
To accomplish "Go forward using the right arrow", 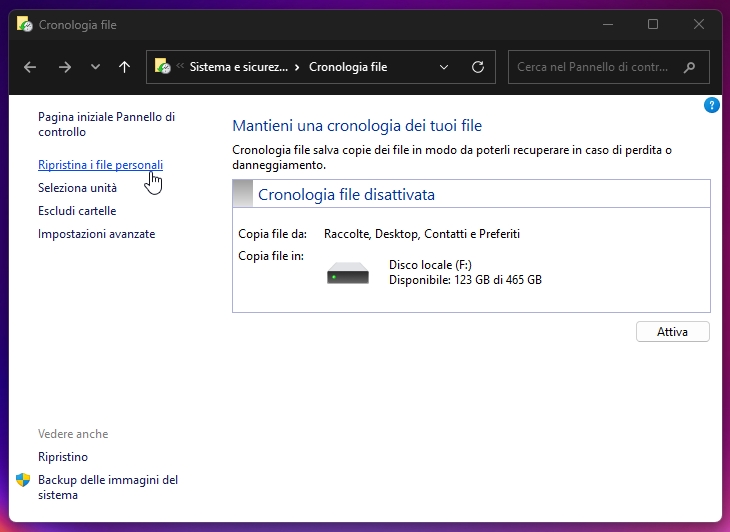I will [x=65, y=67].
